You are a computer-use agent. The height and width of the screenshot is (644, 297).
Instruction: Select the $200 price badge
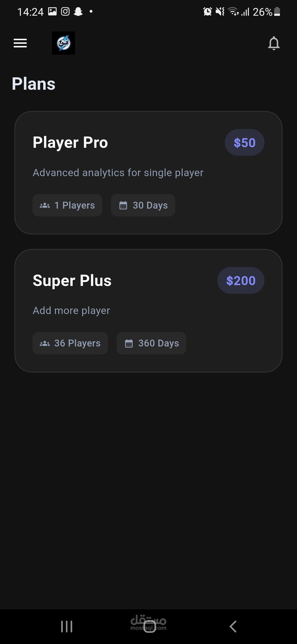click(241, 280)
